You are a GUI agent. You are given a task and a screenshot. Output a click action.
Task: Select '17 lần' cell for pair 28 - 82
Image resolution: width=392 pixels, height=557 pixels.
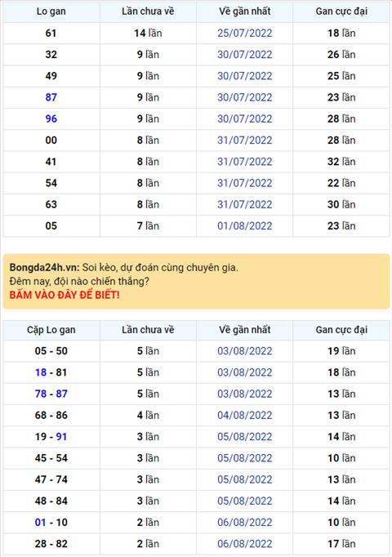(x=341, y=544)
